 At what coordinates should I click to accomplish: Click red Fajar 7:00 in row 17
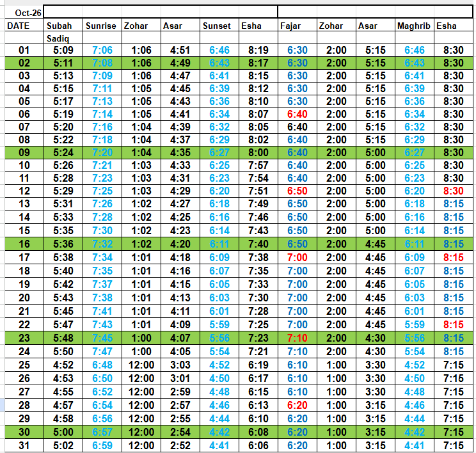tap(297, 257)
